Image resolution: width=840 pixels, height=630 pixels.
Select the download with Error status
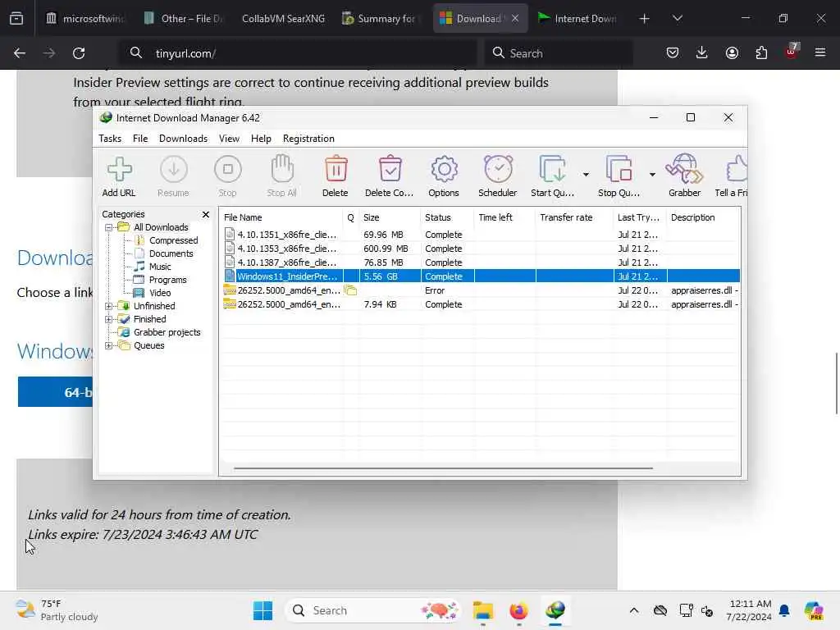(x=480, y=290)
